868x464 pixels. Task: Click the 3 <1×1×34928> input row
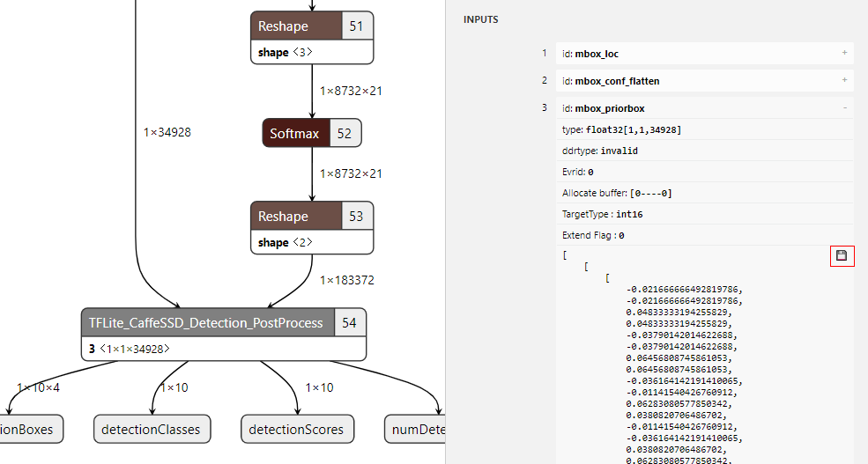128,349
